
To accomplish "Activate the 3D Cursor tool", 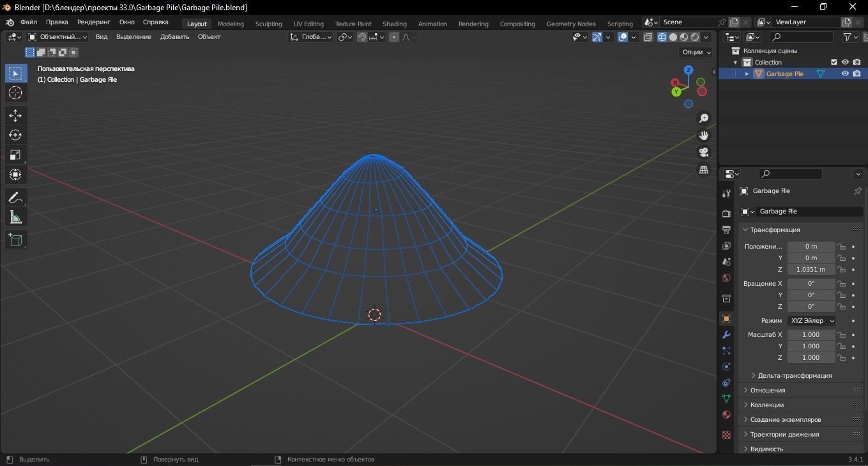I will (x=15, y=93).
